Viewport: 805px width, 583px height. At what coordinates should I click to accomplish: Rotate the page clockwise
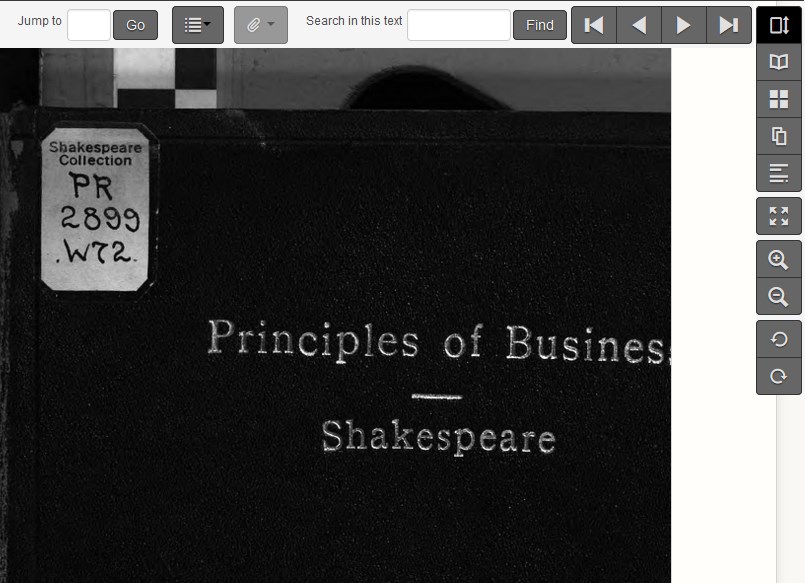(x=779, y=376)
